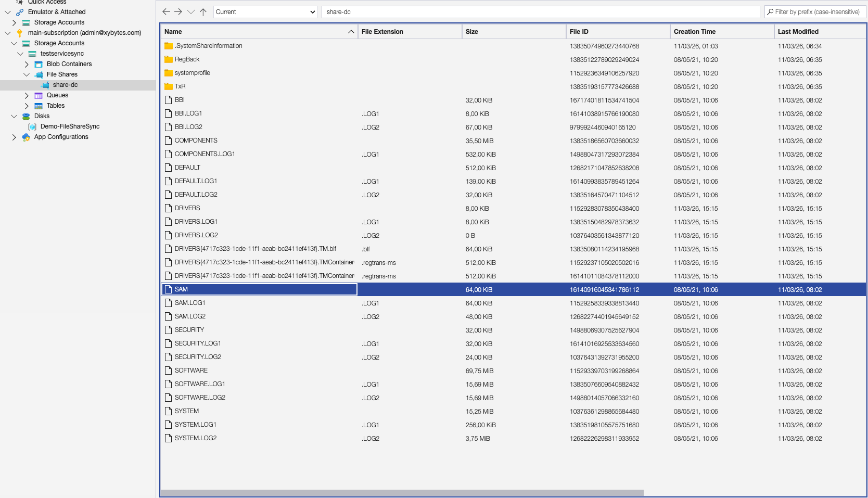Expand the Blob Containers tree node
This screenshot has height=498, width=868.
[x=26, y=64]
